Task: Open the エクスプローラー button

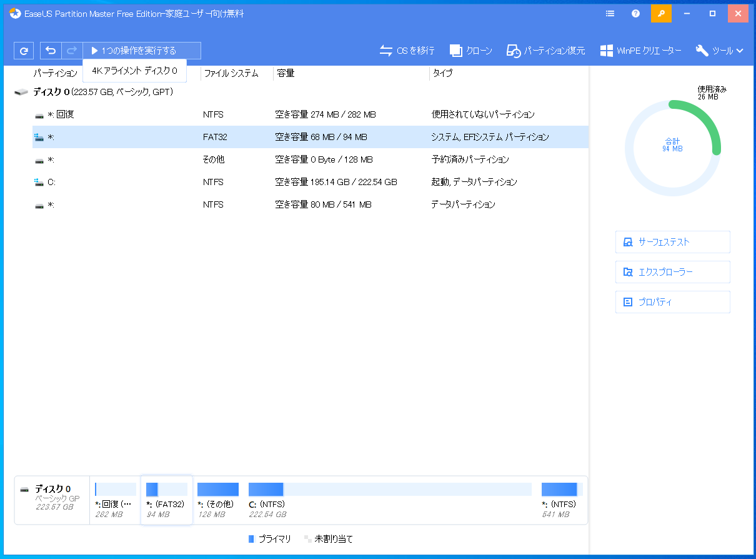Action: 672,272
